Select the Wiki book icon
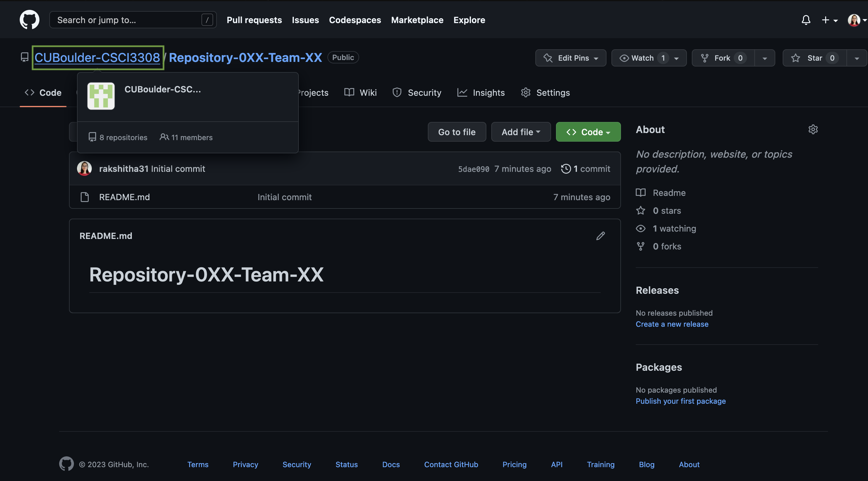The height and width of the screenshot is (481, 868). 349,92
